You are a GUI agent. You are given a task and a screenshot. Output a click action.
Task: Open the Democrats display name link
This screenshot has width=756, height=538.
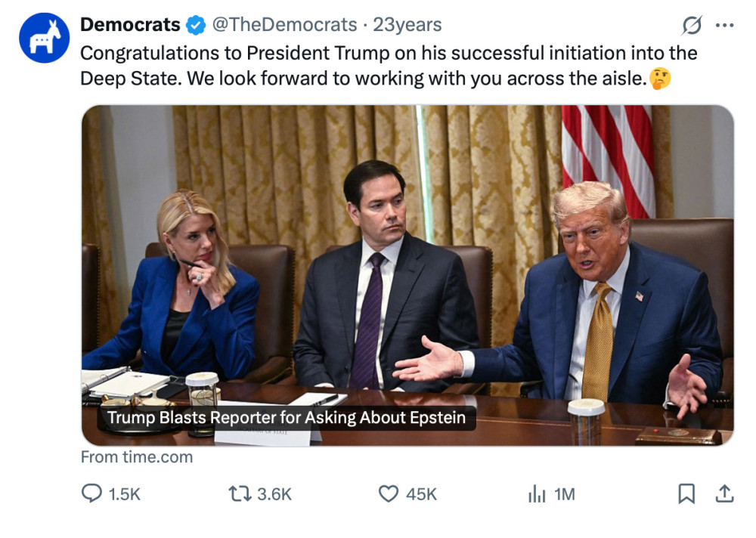(x=130, y=25)
